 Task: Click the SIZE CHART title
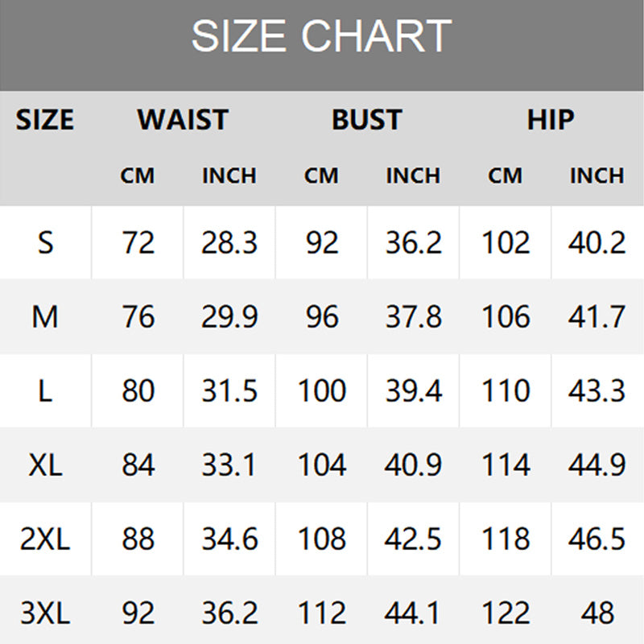point(321,36)
